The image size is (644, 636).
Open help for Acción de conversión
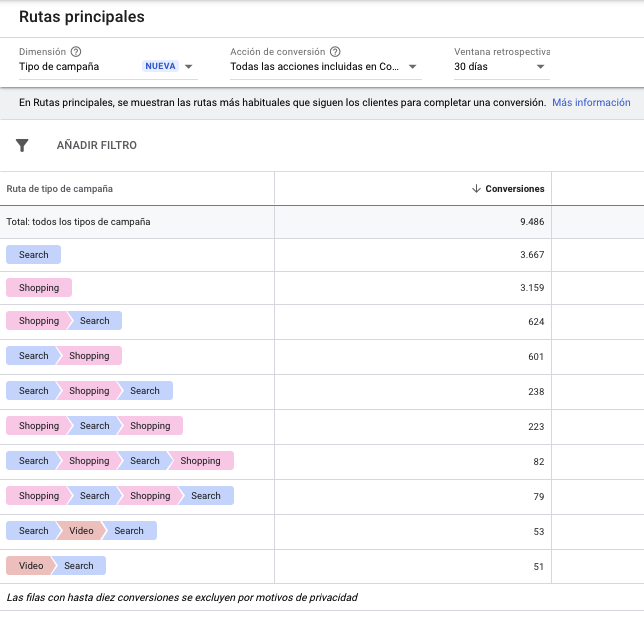pos(335,52)
